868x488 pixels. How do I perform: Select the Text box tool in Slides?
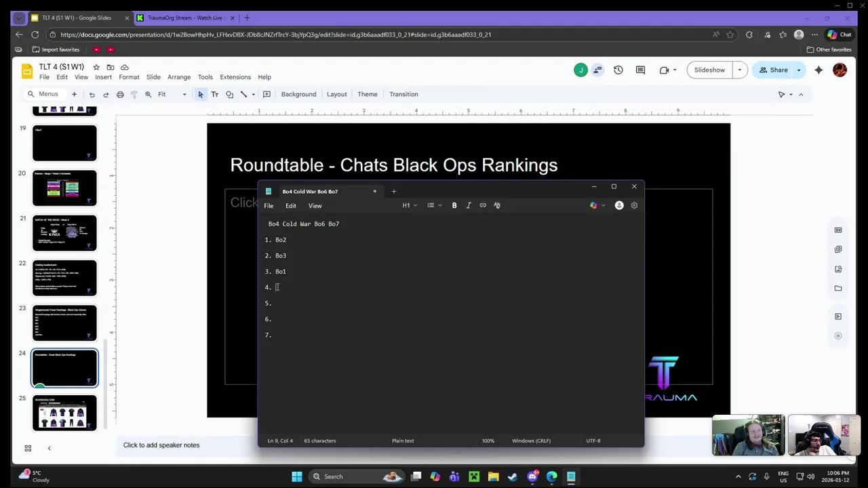[215, 94]
